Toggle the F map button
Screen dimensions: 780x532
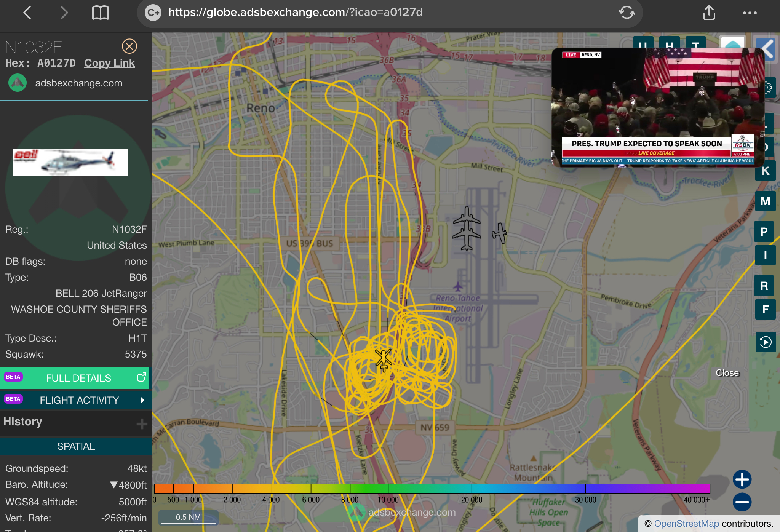[766, 309]
